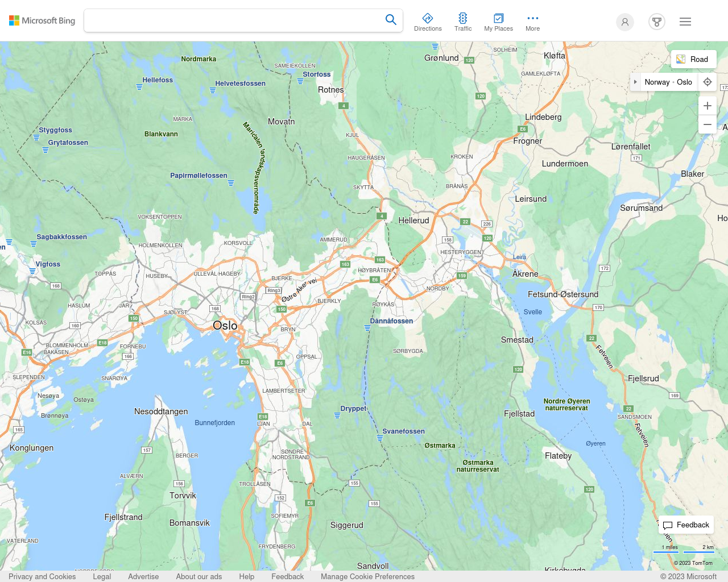Click the Help footer link
This screenshot has width=728, height=582.
(x=247, y=576)
